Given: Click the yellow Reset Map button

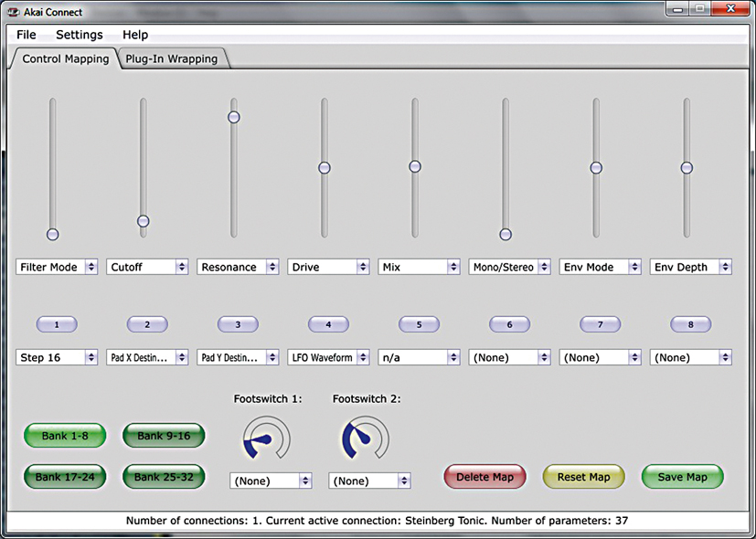Looking at the screenshot, I should [583, 477].
